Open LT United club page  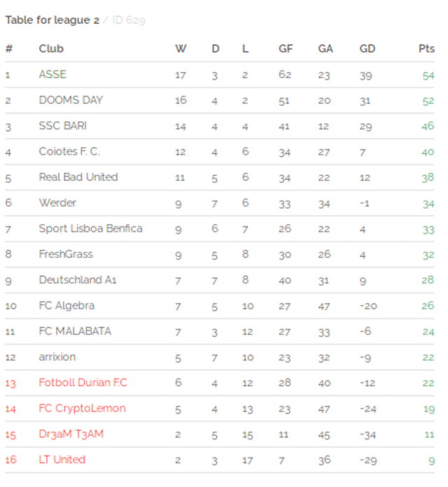pyautogui.click(x=62, y=460)
